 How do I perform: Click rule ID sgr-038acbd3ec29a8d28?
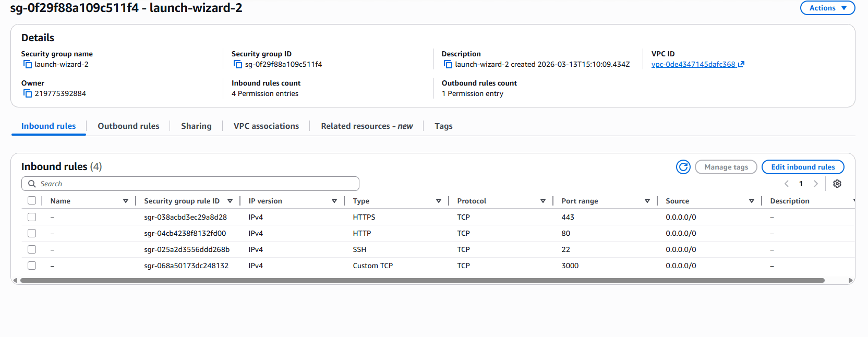tap(186, 217)
